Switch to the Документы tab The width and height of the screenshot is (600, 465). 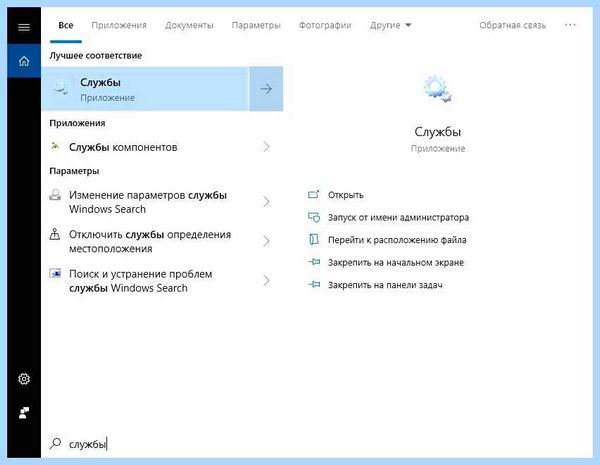point(189,25)
